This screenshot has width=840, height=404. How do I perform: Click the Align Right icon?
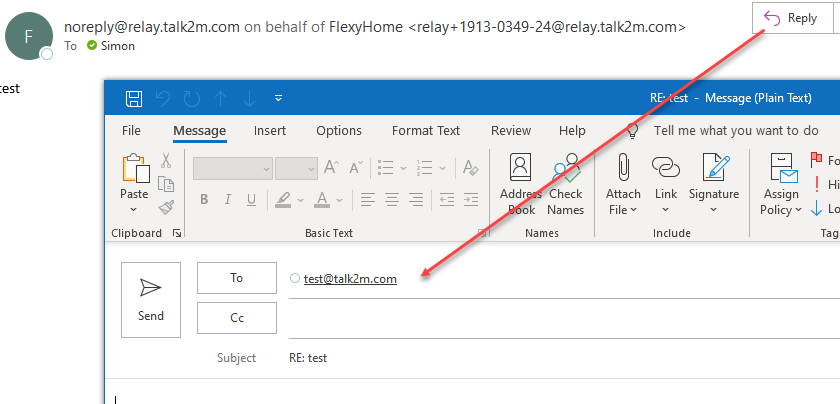tap(416, 200)
